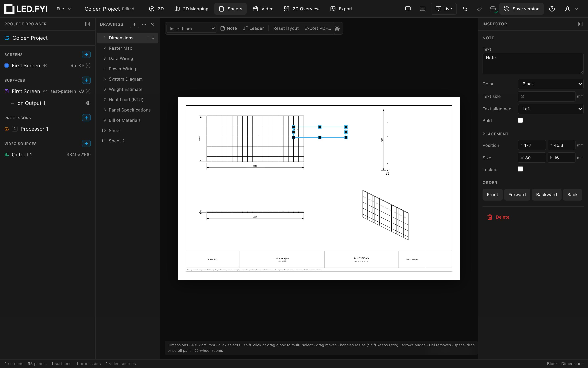588x368 pixels.
Task: Click the undo arrow icon
Action: [x=465, y=9]
